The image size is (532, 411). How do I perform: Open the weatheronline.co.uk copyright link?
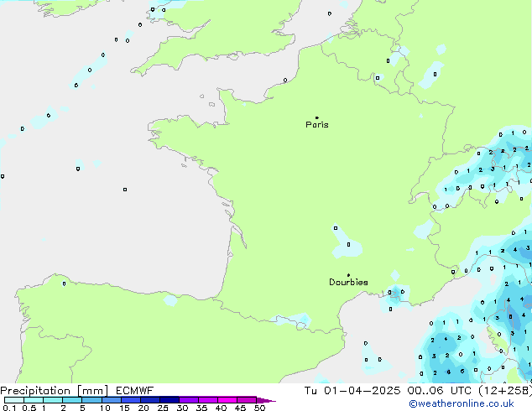[x=462, y=403]
